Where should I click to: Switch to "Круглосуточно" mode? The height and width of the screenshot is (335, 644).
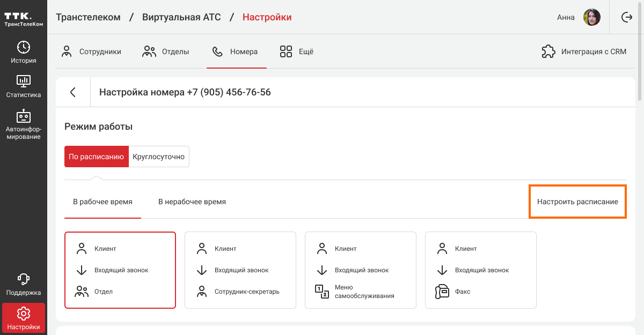coord(159,157)
